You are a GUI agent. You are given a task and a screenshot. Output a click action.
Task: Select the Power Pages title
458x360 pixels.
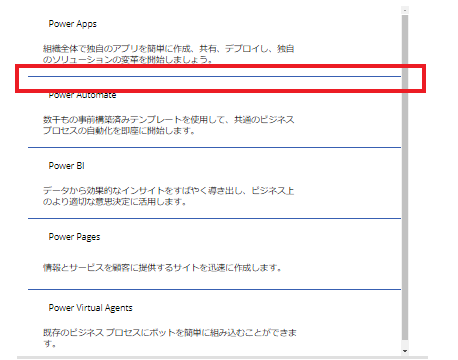[74, 237]
